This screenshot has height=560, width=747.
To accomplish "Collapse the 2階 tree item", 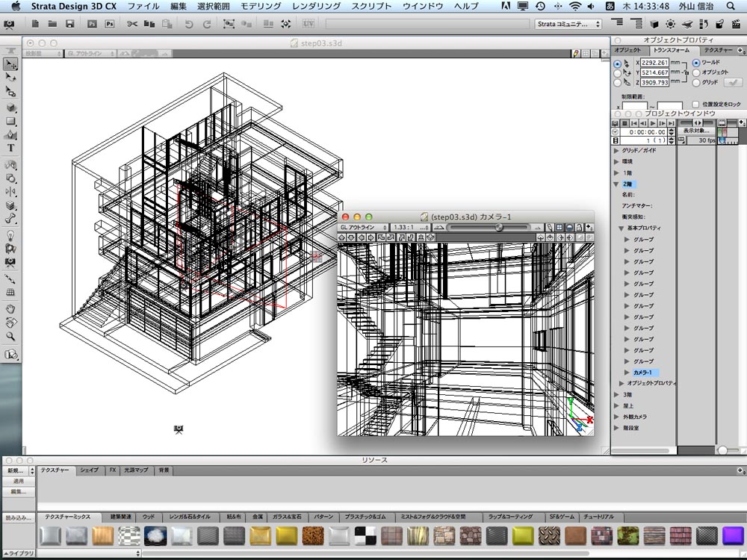I will point(616,184).
